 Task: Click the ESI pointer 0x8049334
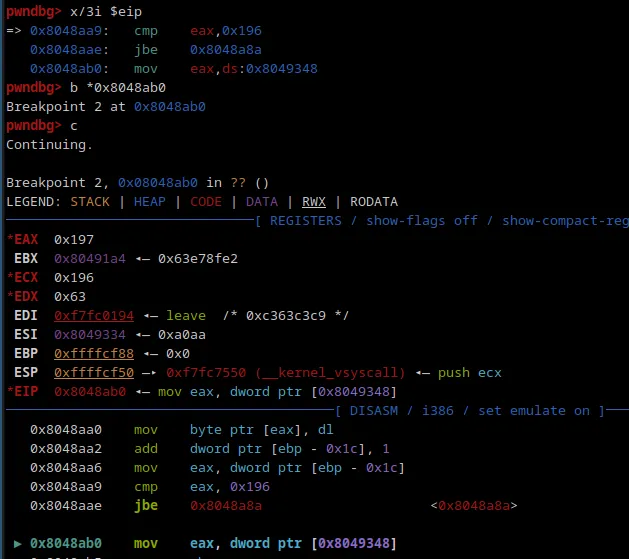click(x=90, y=334)
